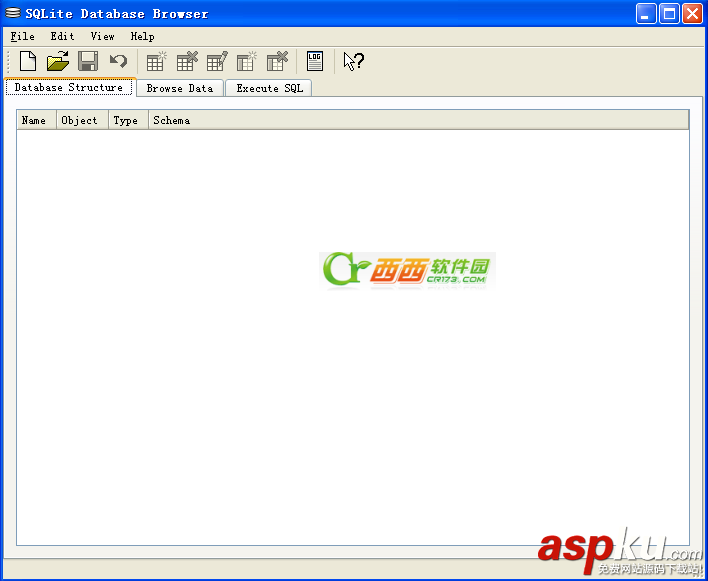Click the New Database icon

tap(28, 61)
